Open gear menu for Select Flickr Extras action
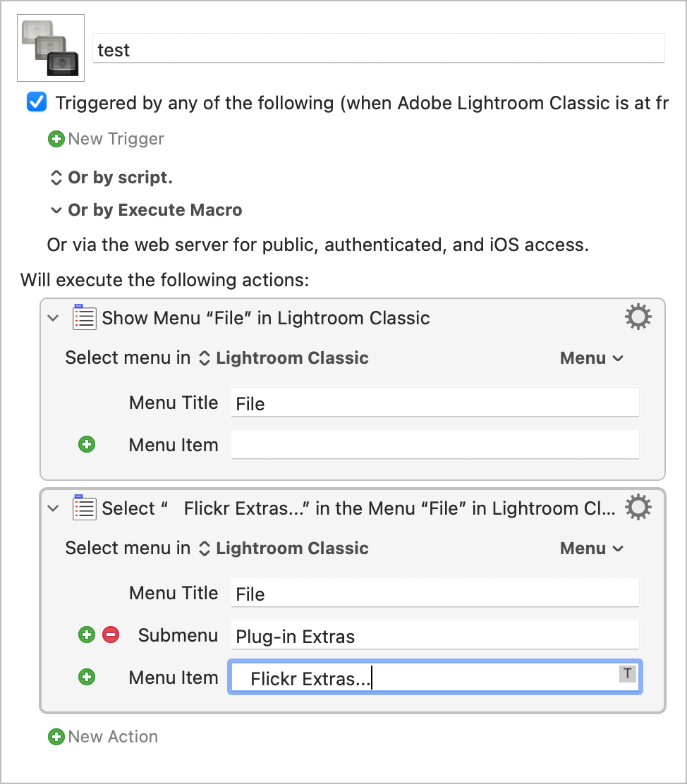This screenshot has height=784, width=687. pyautogui.click(x=638, y=508)
